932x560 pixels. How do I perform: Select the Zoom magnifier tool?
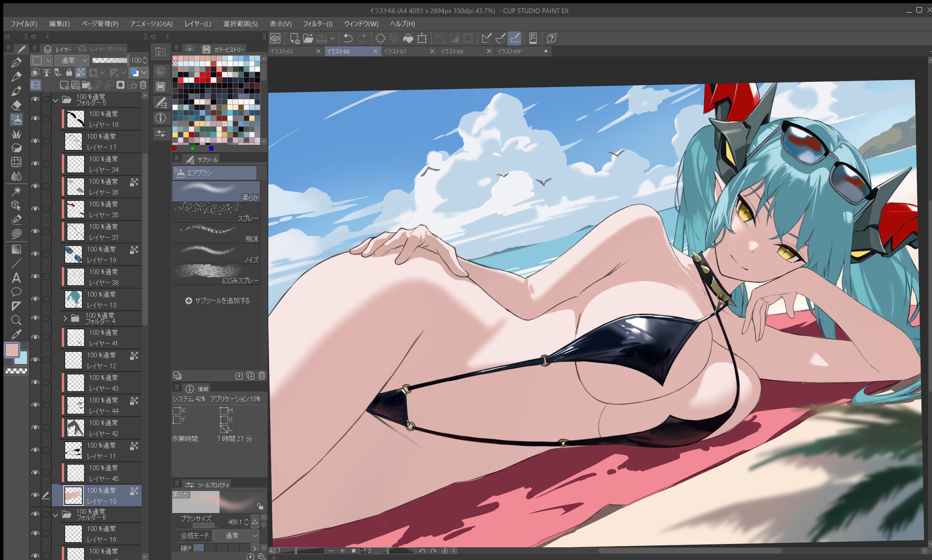click(16, 320)
